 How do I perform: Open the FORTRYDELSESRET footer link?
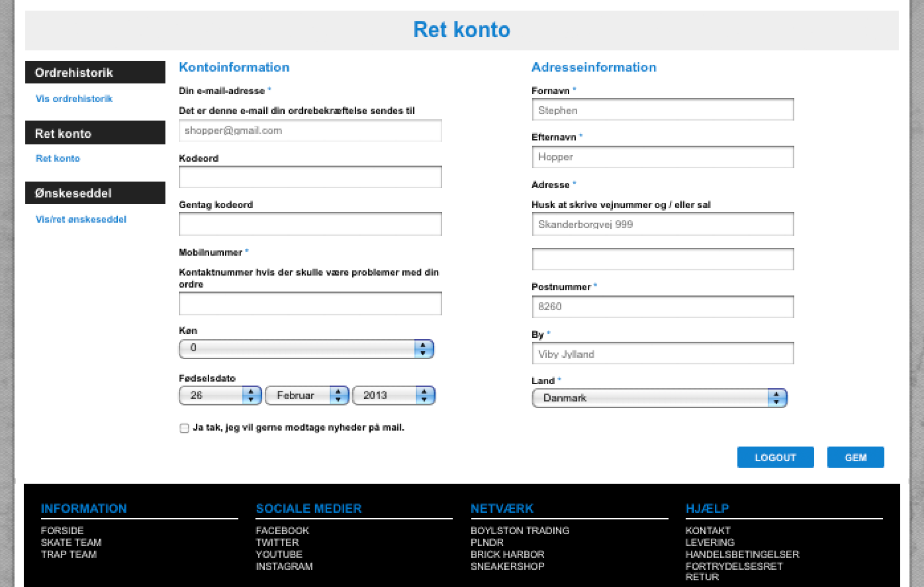[x=734, y=566]
